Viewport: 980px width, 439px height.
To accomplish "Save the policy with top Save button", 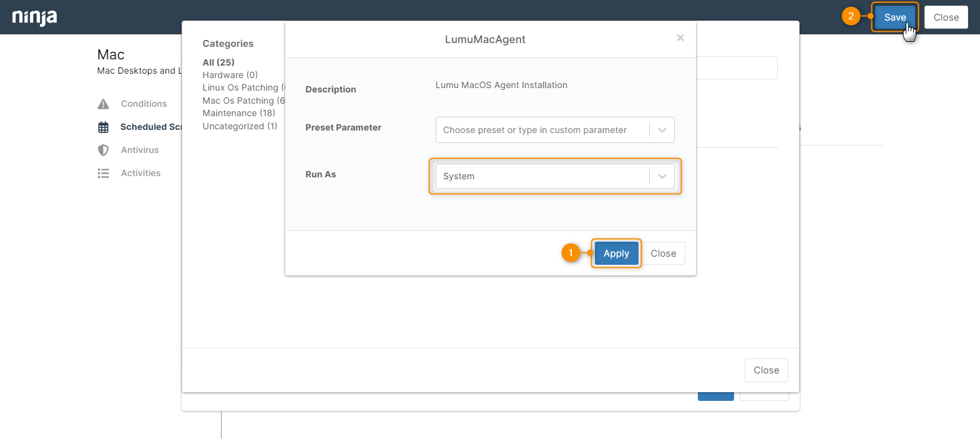I will point(894,17).
